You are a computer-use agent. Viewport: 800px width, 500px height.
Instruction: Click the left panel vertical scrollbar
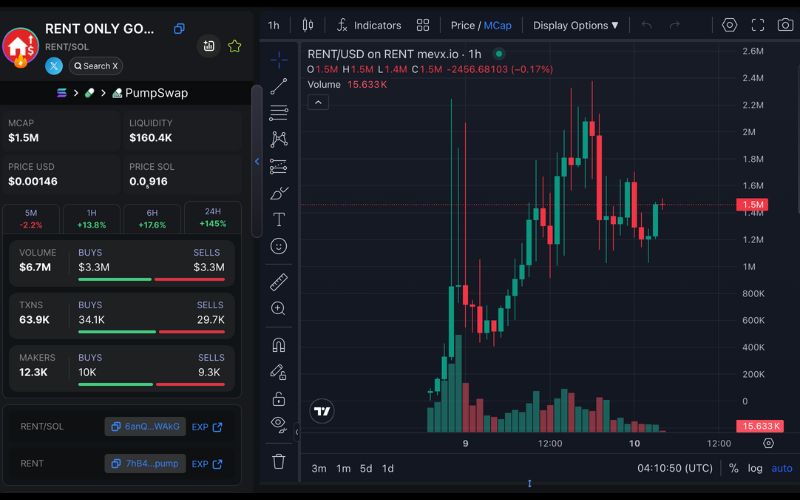[x=257, y=161]
